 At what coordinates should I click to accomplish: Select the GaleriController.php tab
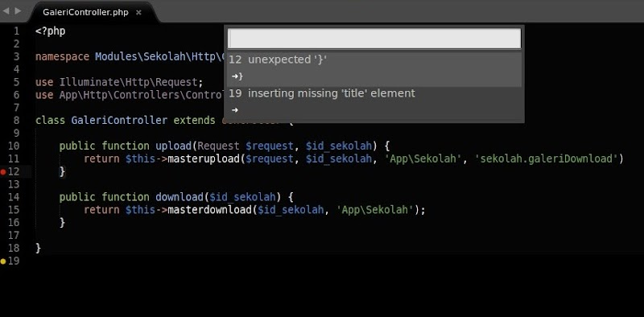point(85,12)
